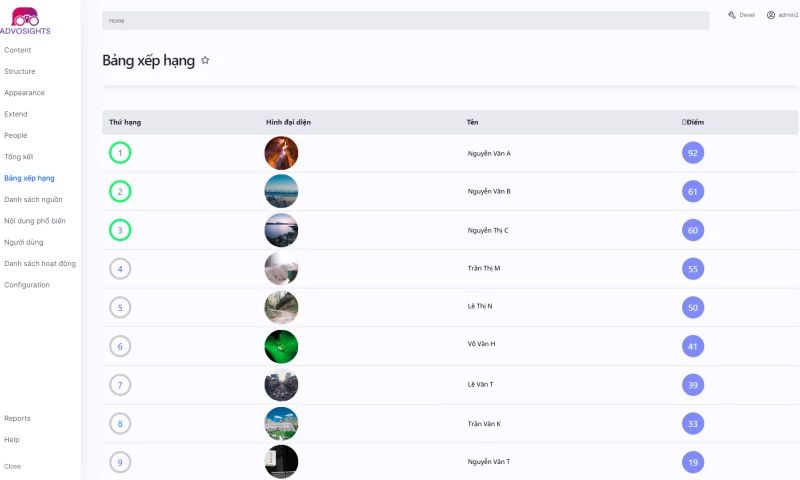Click the name Võ Văn H
Viewport: 800px width, 480px height.
[481, 344]
